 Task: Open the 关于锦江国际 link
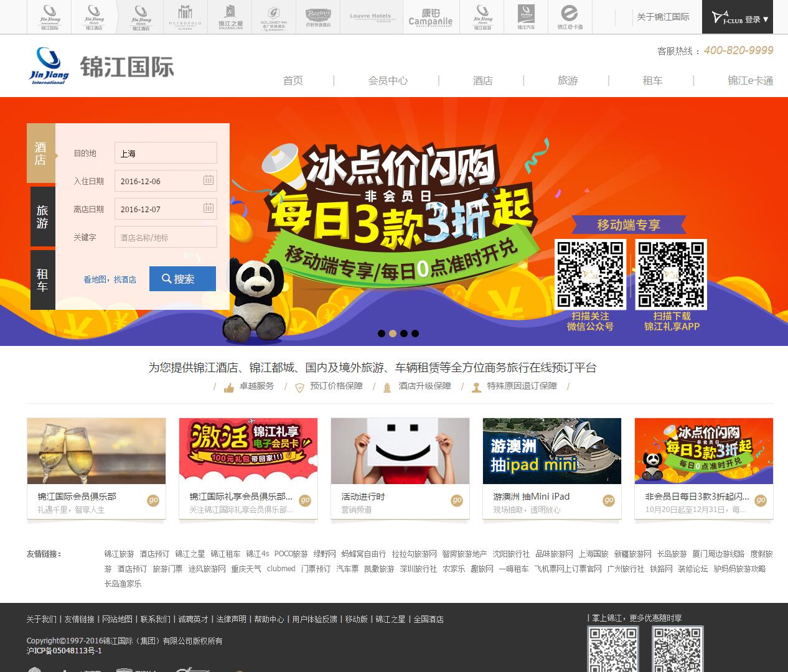tap(663, 17)
